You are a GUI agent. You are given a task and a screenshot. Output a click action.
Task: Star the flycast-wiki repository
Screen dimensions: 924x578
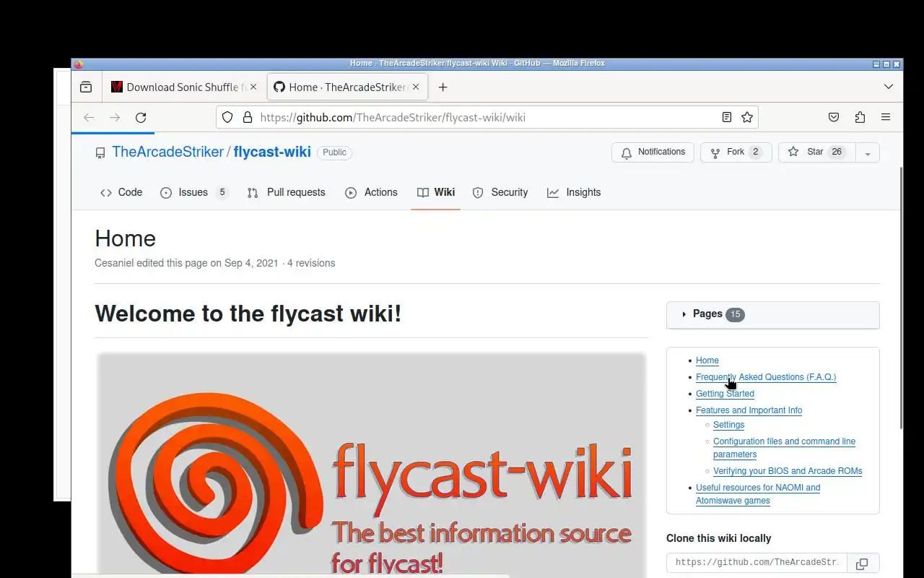(816, 152)
